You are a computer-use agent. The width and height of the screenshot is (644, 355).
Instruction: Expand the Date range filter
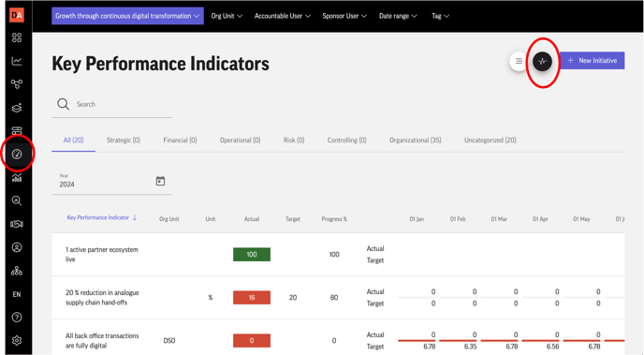point(398,16)
